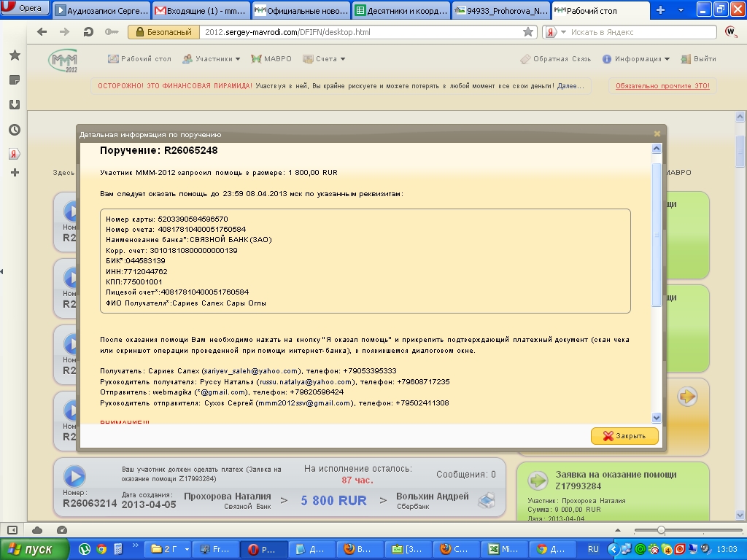Viewport: 747px width, 560px height.
Task: Open the Далее… link in warning banner
Action: (570, 86)
